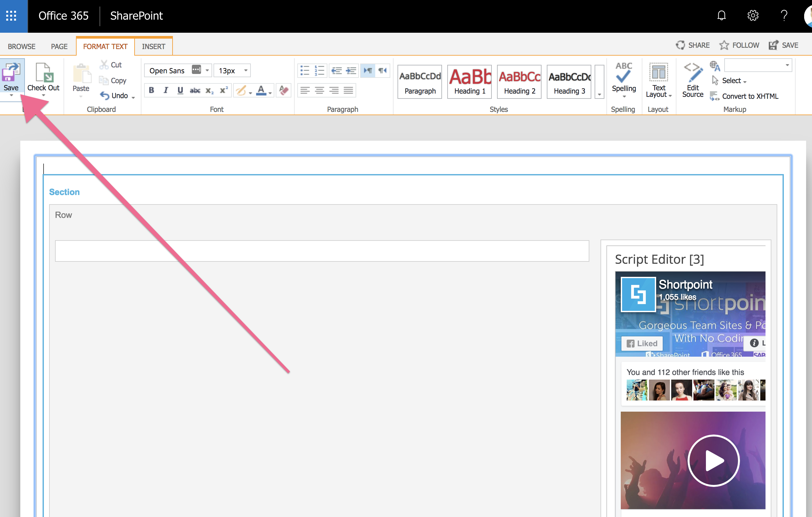Click the FOLLOW button
The image size is (812, 517).
point(739,45)
